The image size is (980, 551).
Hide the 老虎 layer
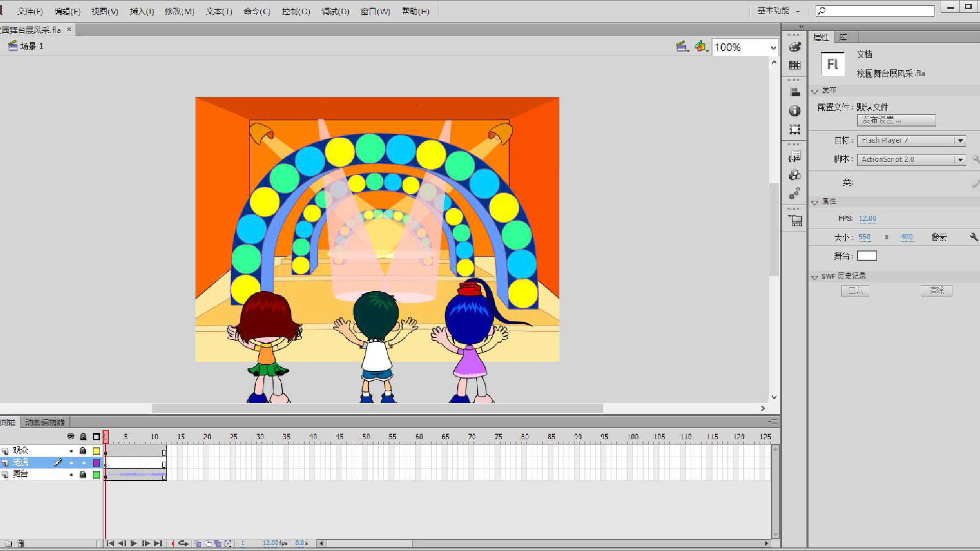click(x=71, y=463)
